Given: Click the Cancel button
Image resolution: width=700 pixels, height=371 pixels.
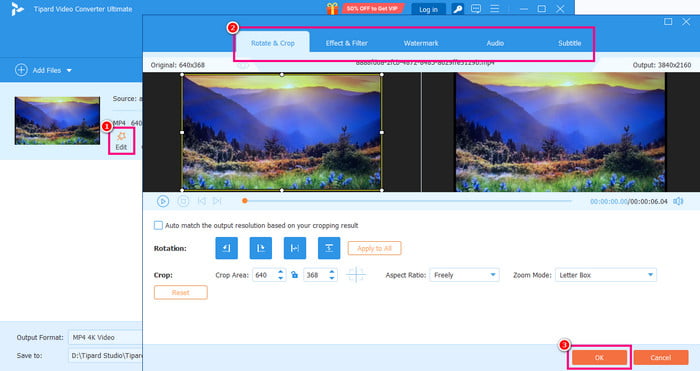Looking at the screenshot, I should coord(660,358).
